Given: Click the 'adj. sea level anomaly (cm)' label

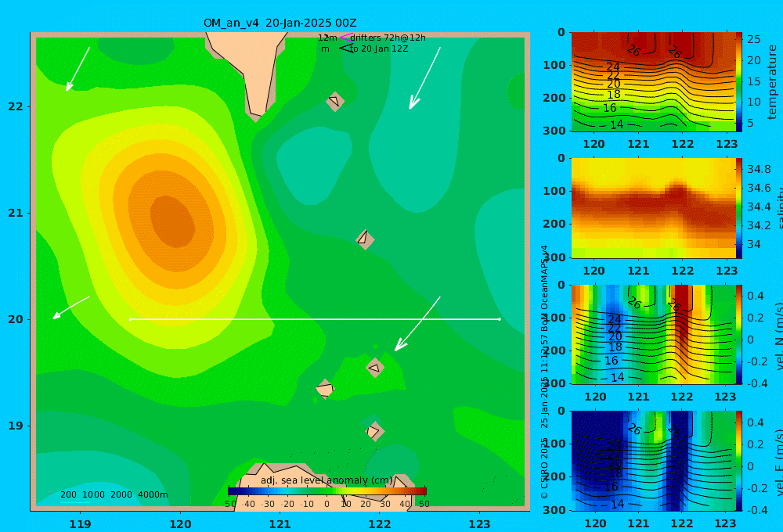Looking at the screenshot, I should coord(327,480).
